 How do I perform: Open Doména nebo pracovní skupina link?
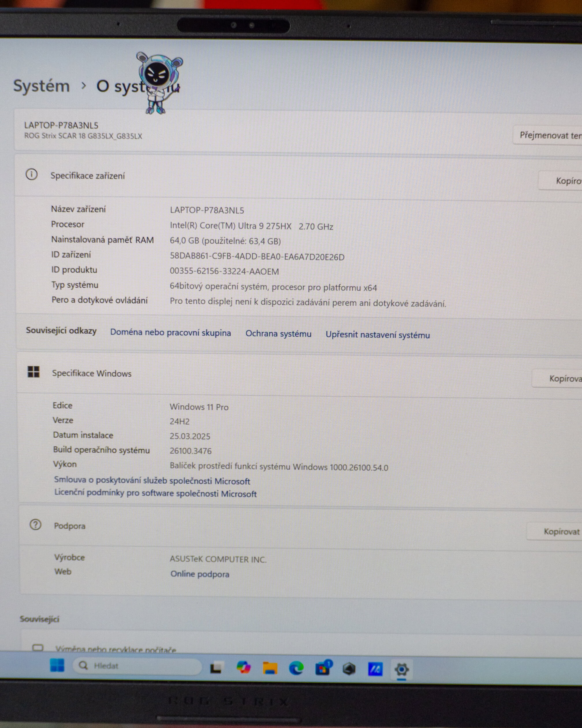pyautogui.click(x=170, y=332)
